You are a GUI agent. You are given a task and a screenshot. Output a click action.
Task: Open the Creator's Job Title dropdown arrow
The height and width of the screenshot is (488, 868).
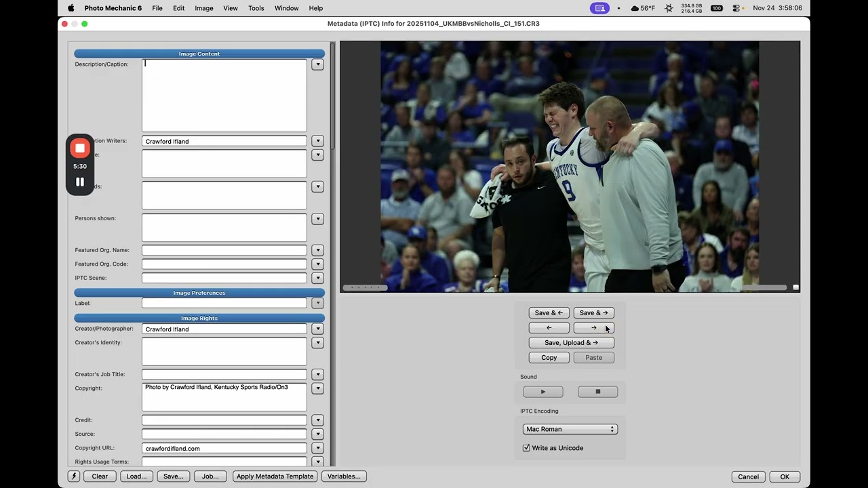pos(317,374)
